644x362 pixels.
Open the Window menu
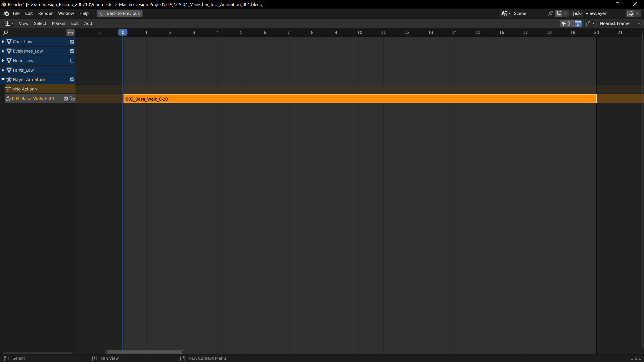66,13
